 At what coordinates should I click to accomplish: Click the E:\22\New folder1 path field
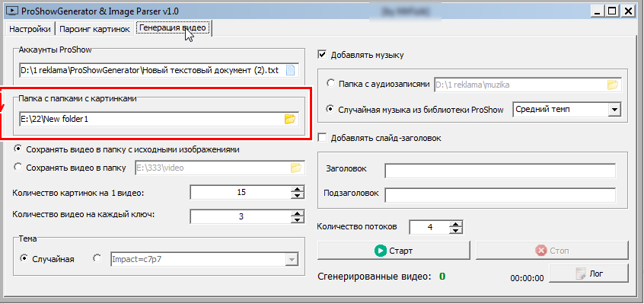click(158, 120)
